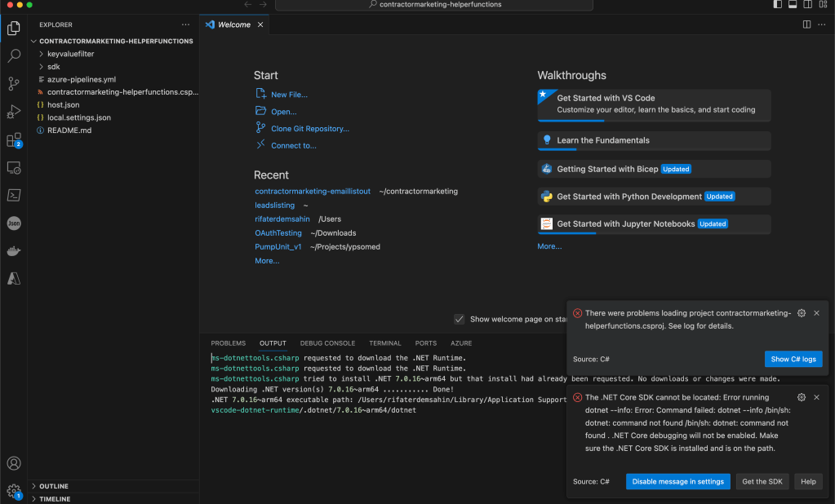Open recent contractormarketing-emaillistout project
Screen dimensions: 835x504
click(x=313, y=191)
